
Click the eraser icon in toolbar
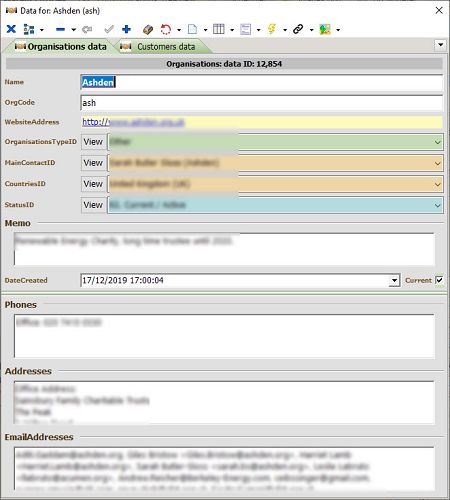[x=147, y=29]
